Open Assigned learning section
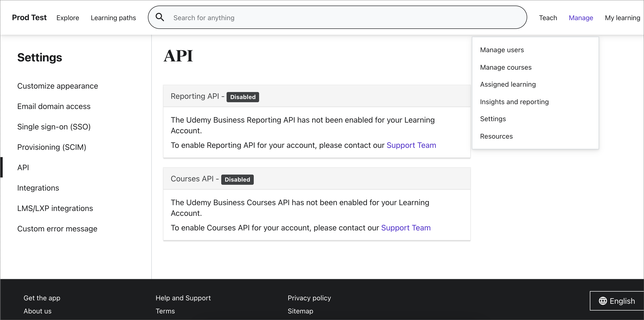 click(x=508, y=84)
